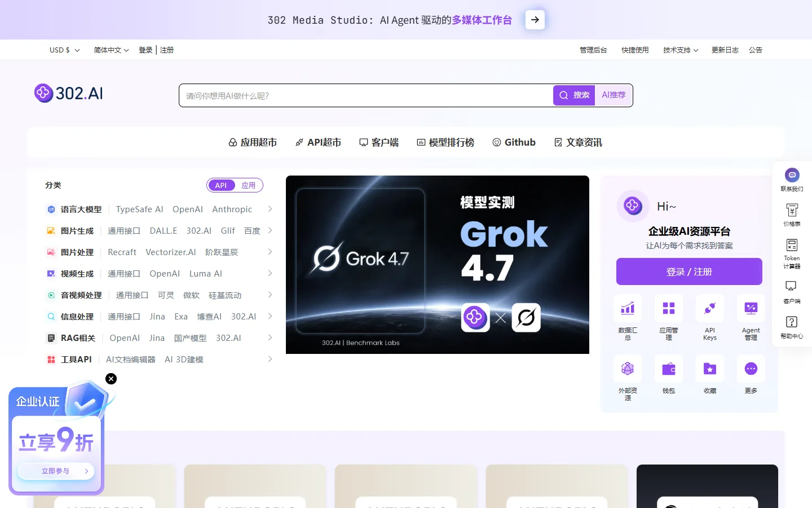This screenshot has height=508, width=812.
Task: Open the 应用超市 tab
Action: (253, 142)
